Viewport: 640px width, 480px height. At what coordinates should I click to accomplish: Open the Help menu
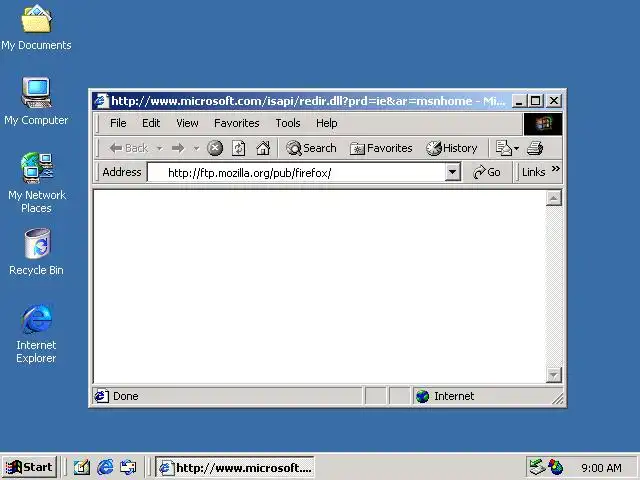tap(327, 123)
